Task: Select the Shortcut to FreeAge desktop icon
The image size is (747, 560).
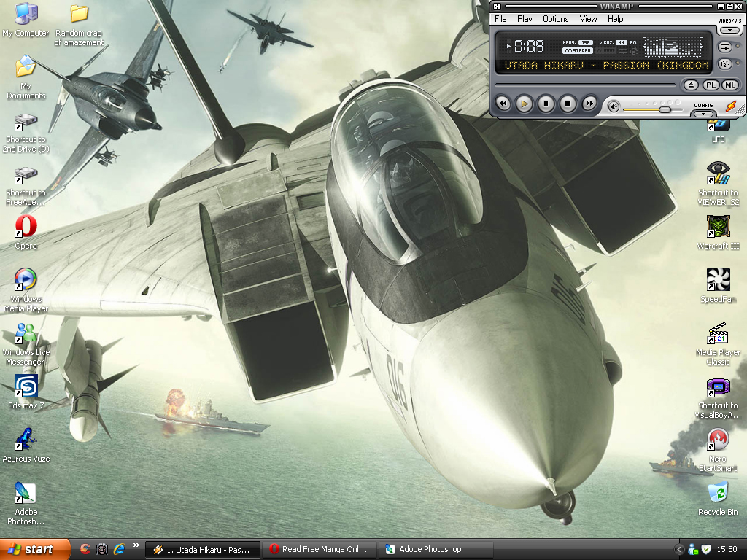Action: pyautogui.click(x=26, y=187)
